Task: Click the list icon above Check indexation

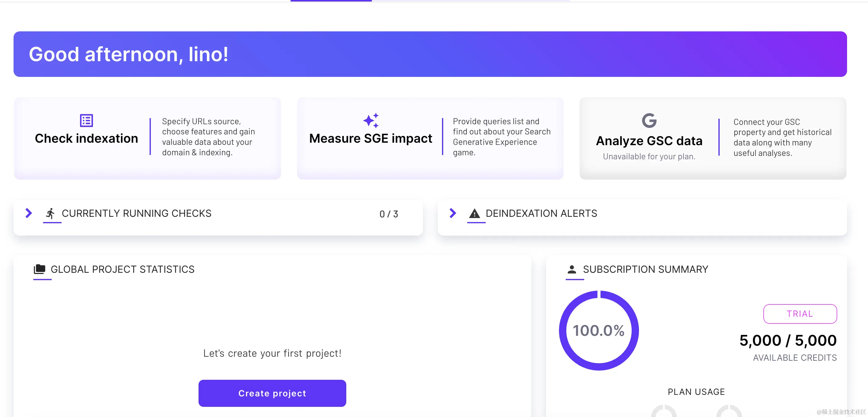Action: [86, 121]
